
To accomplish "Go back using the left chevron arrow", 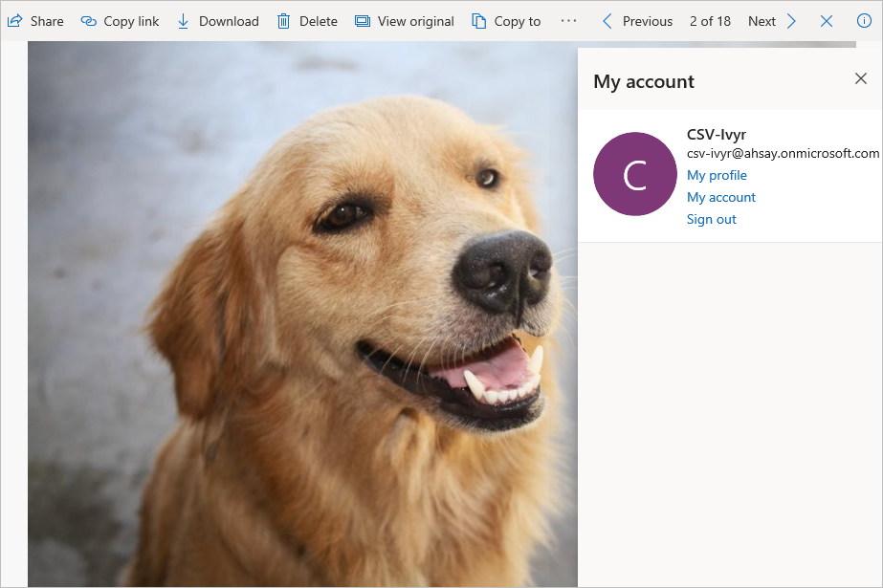I will click(x=607, y=21).
